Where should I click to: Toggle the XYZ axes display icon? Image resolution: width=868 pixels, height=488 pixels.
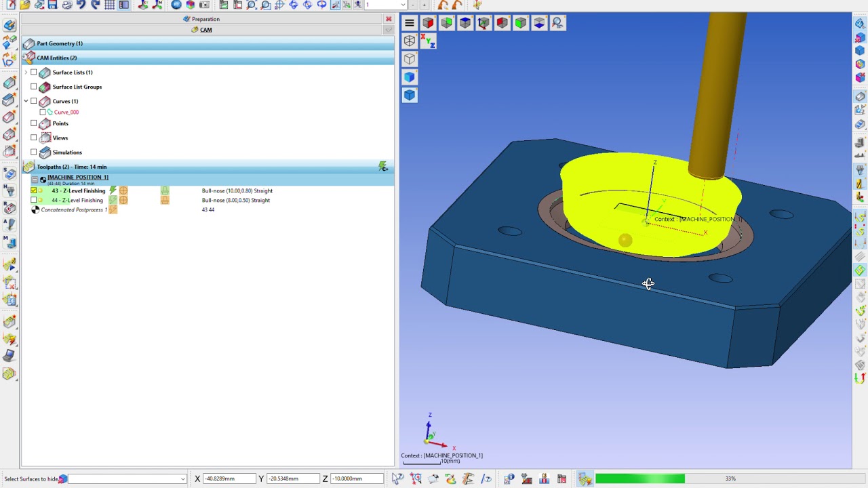[x=428, y=41]
